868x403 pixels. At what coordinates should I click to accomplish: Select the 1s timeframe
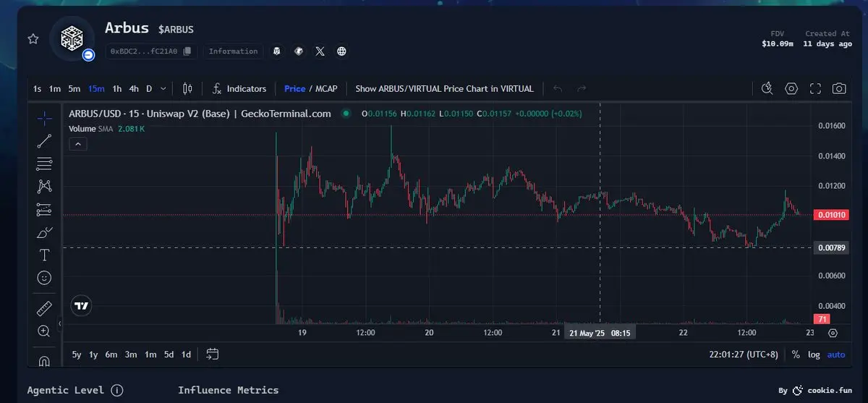tap(37, 89)
